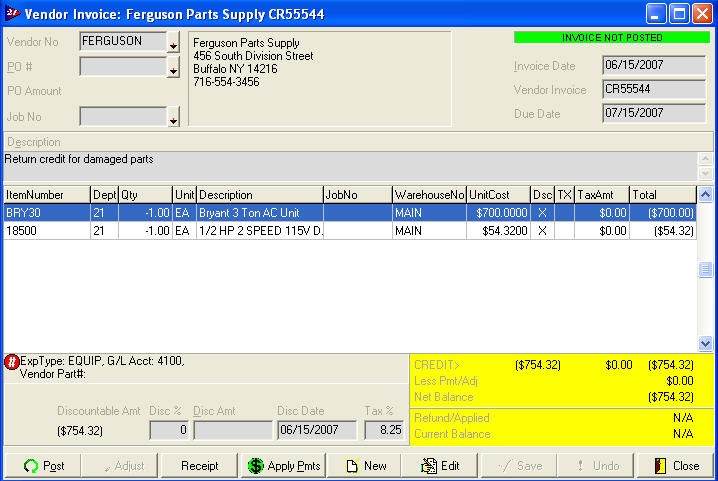
Task: Click the JobNo column header
Action: coord(358,195)
